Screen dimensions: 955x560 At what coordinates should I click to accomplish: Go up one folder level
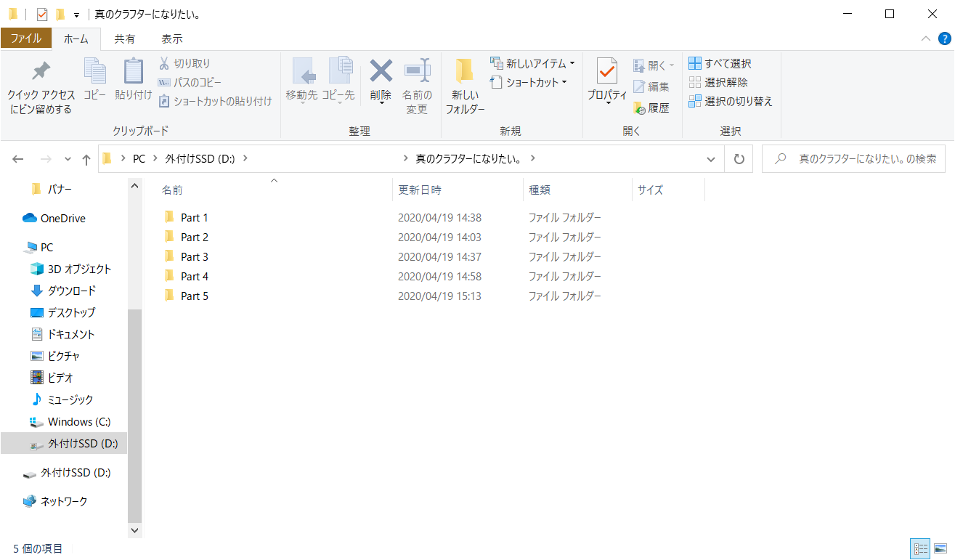[x=86, y=159]
